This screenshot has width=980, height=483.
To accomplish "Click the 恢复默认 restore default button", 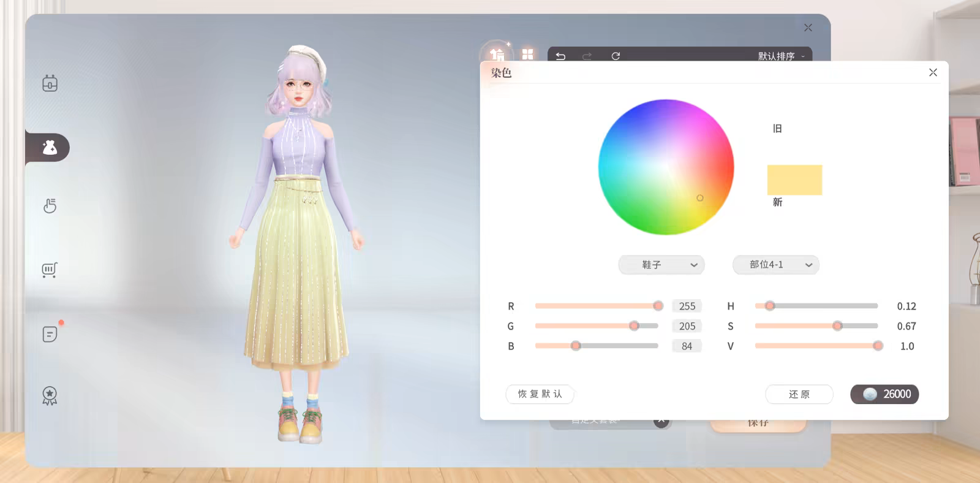I will pos(540,394).
